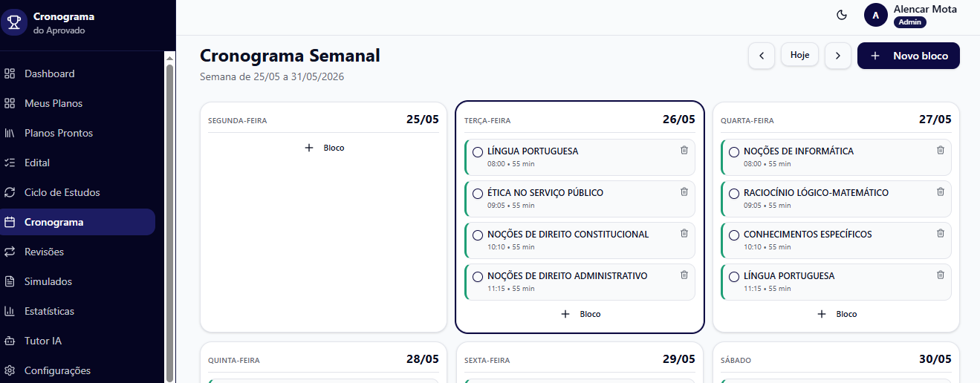
Task: Click the Edital checklist icon
Action: coord(10,163)
